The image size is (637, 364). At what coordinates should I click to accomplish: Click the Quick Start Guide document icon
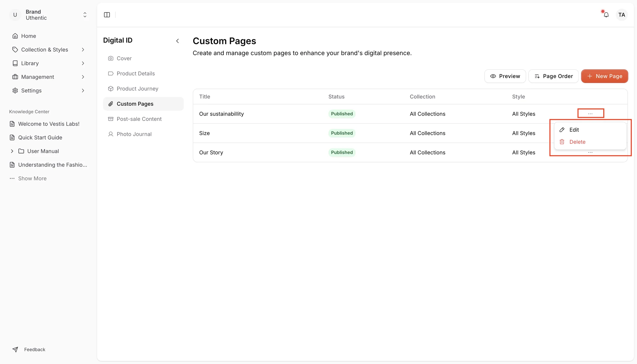[12, 137]
